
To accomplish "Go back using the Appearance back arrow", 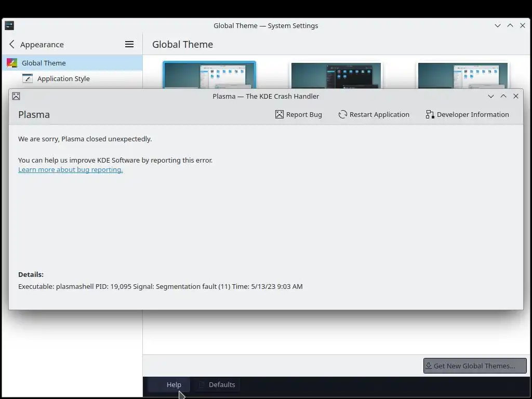I will click(x=12, y=45).
